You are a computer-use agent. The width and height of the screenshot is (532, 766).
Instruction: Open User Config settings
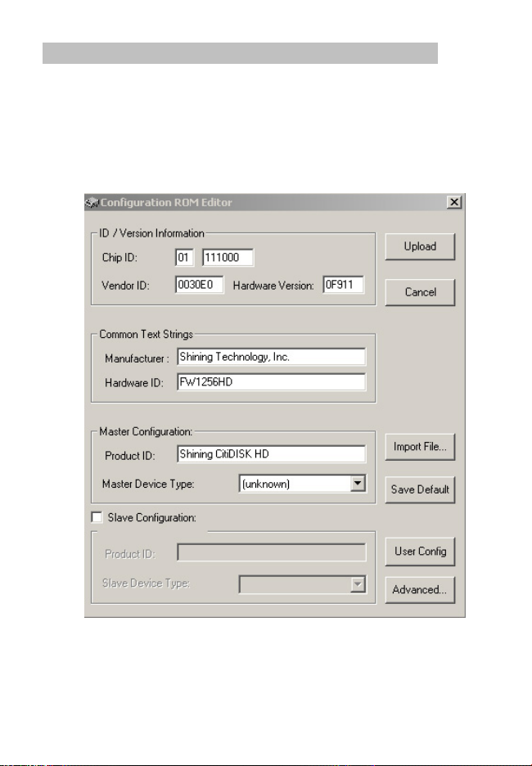click(420, 552)
